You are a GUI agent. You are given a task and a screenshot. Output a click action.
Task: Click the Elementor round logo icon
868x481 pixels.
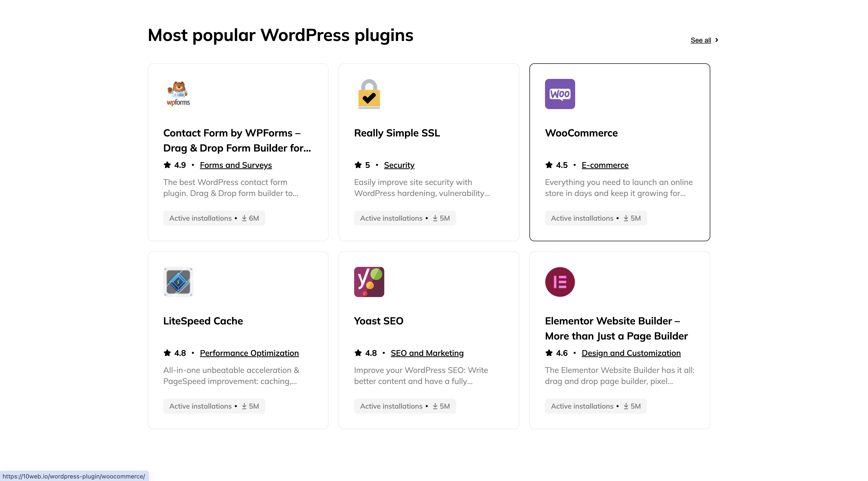(x=560, y=282)
